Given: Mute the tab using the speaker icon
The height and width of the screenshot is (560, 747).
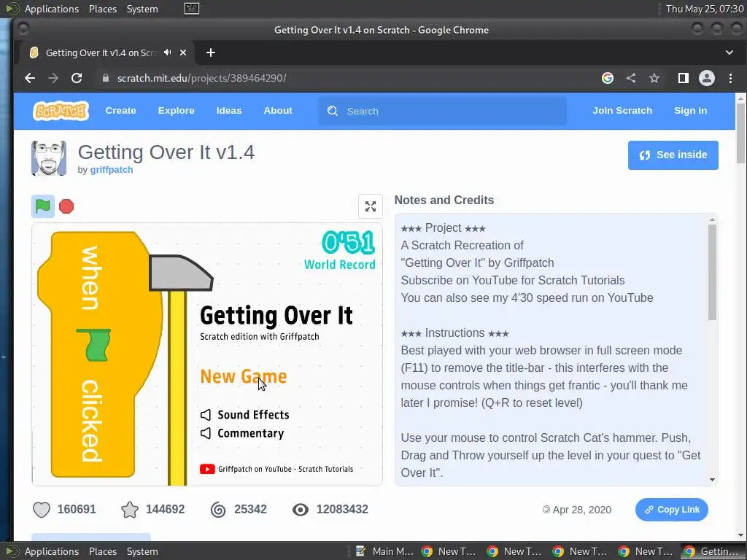Looking at the screenshot, I should coord(167,52).
